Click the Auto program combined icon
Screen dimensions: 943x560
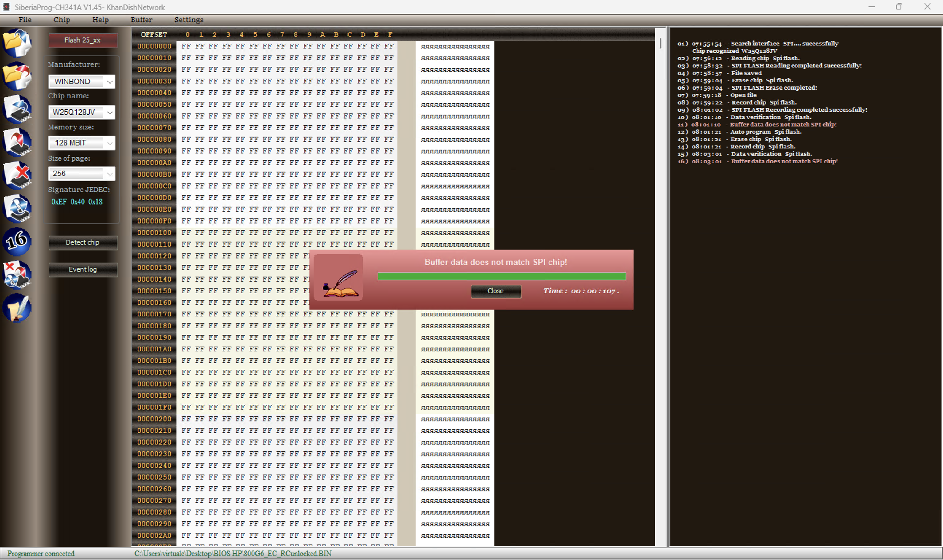coord(17,274)
